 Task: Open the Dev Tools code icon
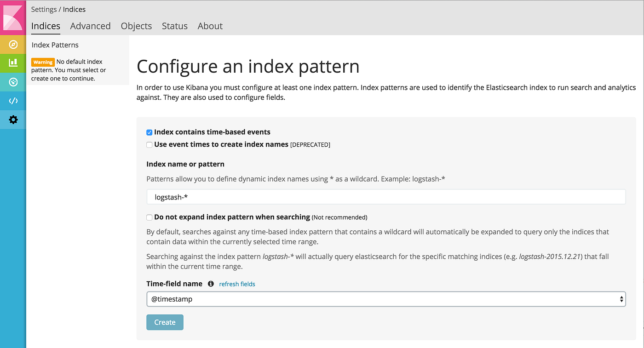click(x=13, y=101)
